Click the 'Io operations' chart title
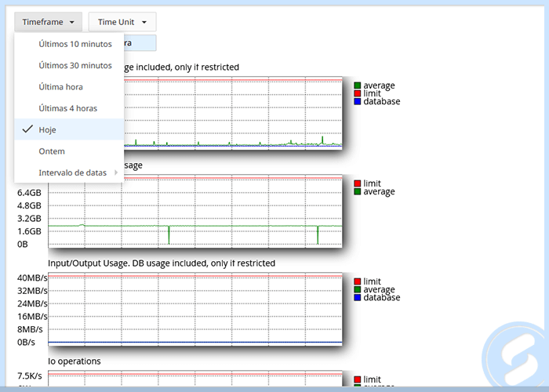The height and width of the screenshot is (392, 549). point(75,361)
